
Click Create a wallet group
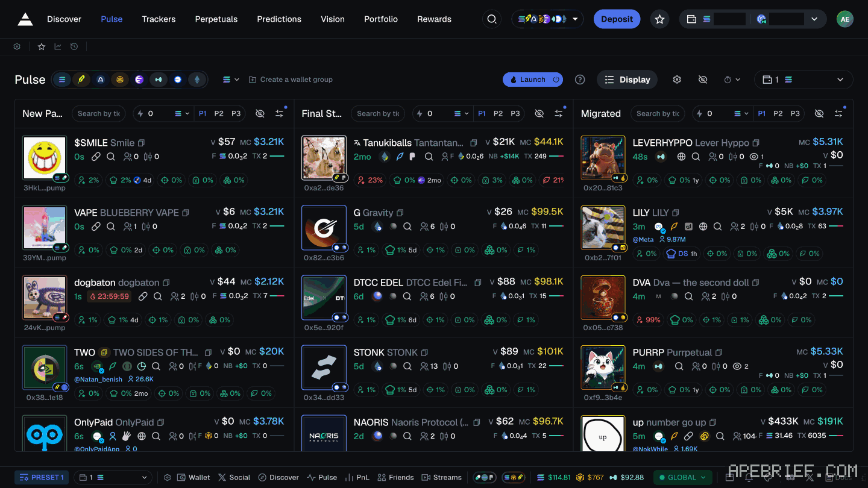291,80
